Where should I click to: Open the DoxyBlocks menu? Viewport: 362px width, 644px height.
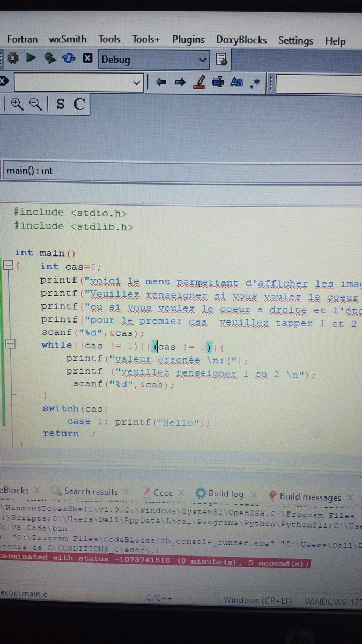pos(242,40)
